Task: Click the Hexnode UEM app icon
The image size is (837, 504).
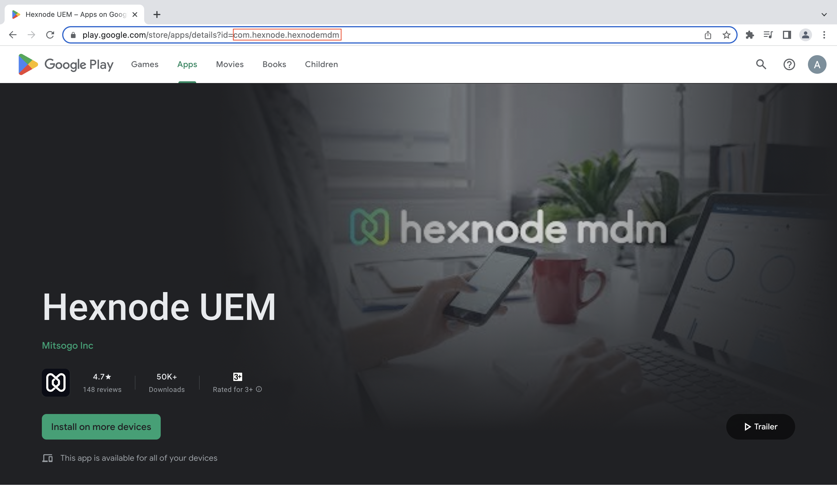Action: (x=56, y=381)
